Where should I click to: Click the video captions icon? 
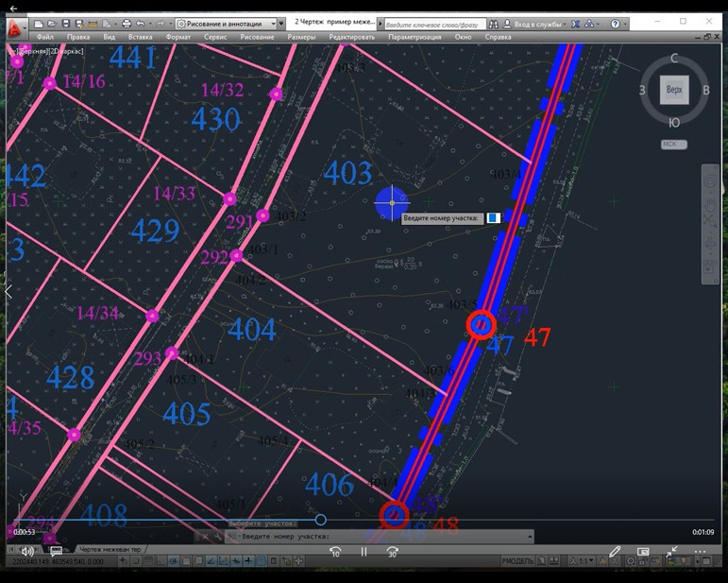(56, 552)
